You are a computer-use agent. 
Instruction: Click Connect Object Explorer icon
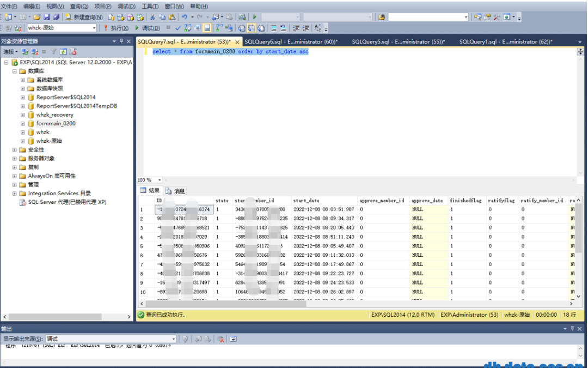point(25,52)
